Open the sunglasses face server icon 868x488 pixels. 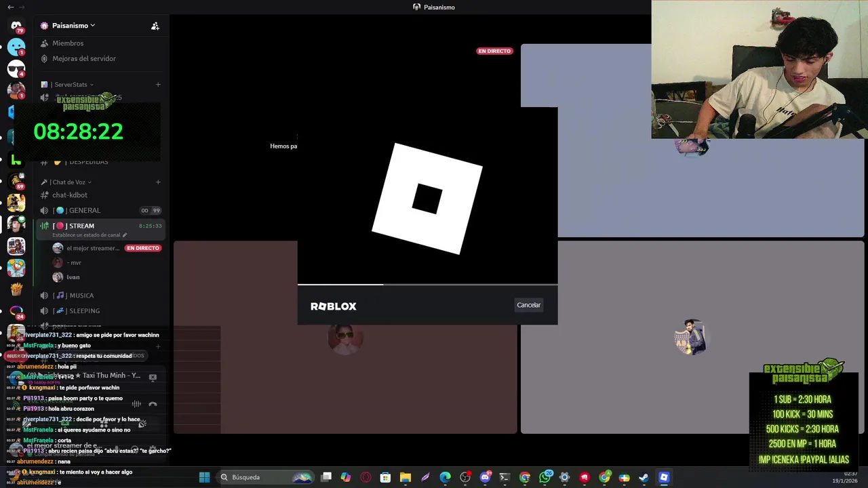click(16, 68)
